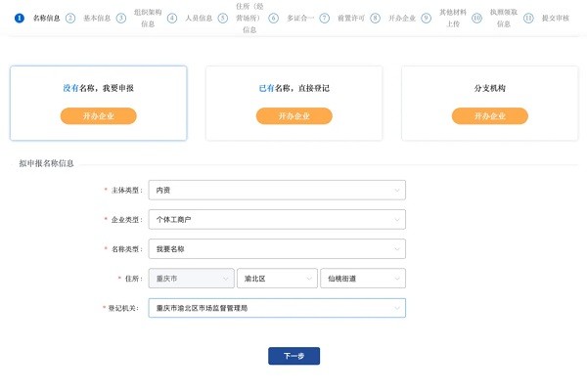Click the step 10 number icon
The height and width of the screenshot is (392, 587).
coord(476,18)
